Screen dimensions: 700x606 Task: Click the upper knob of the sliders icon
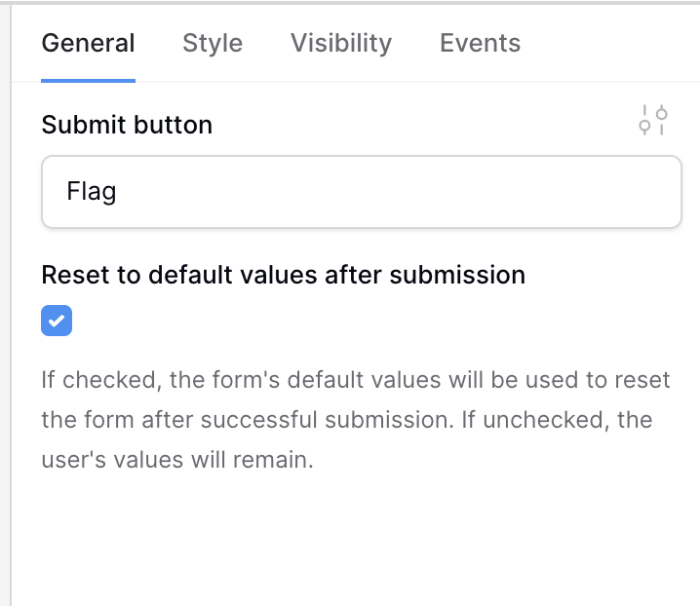click(662, 114)
